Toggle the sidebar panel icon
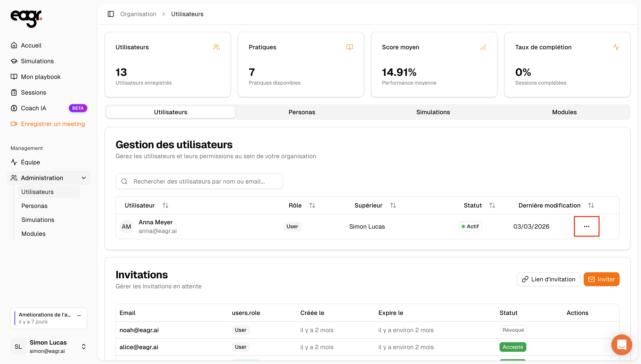This screenshot has width=641, height=364. [111, 14]
